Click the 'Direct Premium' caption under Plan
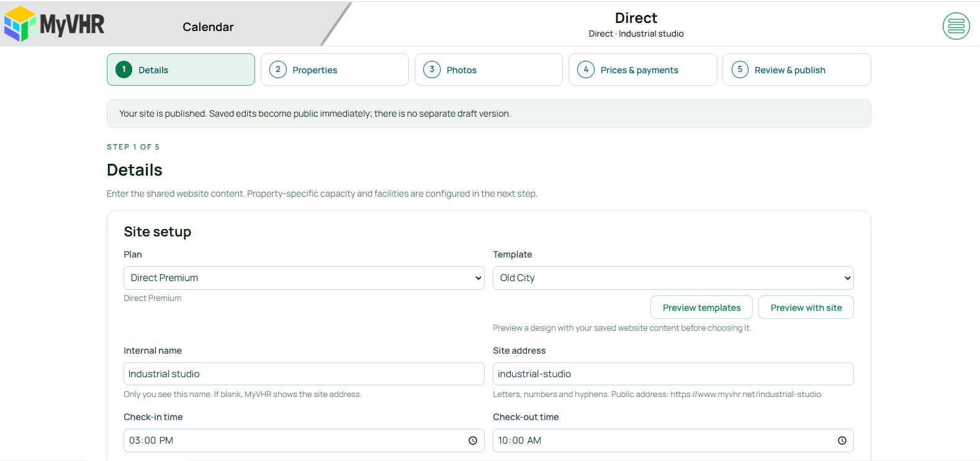Image resolution: width=980 pixels, height=461 pixels. click(153, 298)
